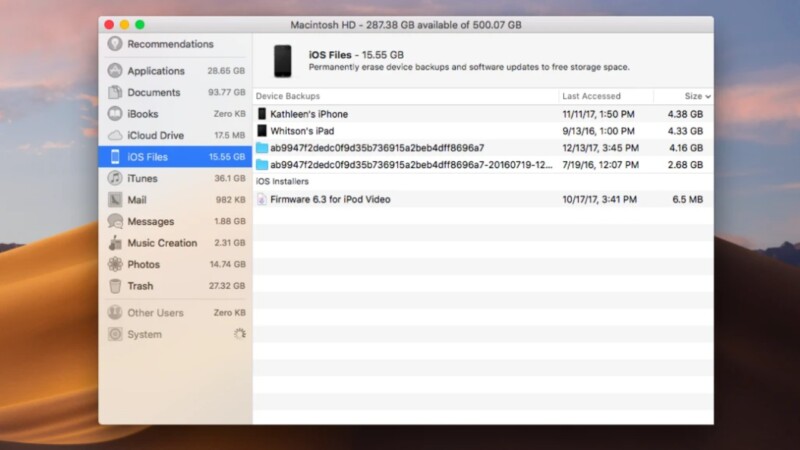Click the 15.55 GB size in iOS Files row
The width and height of the screenshot is (800, 450).
(227, 157)
